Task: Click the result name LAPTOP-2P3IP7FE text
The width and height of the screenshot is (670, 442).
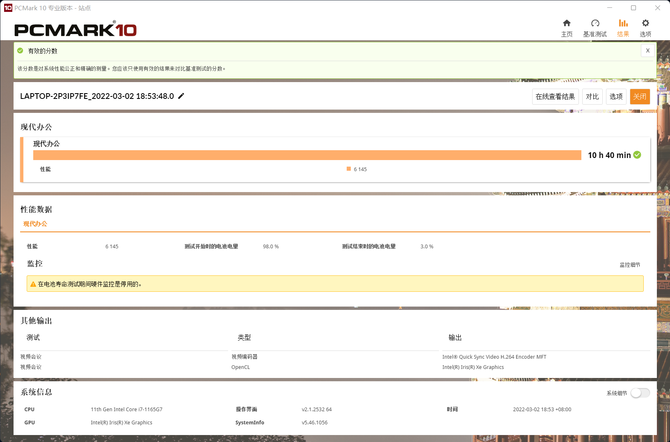Action: [x=96, y=96]
